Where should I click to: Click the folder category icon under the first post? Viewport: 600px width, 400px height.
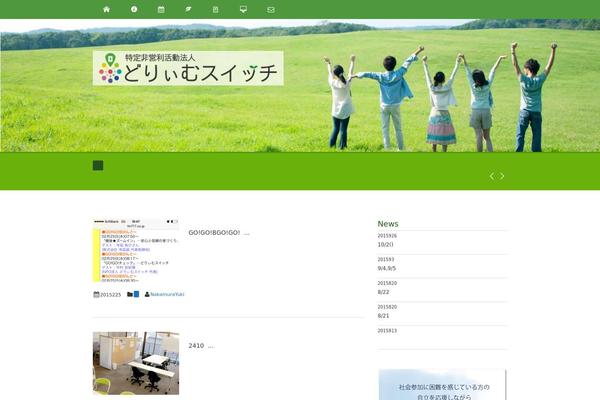[130, 294]
